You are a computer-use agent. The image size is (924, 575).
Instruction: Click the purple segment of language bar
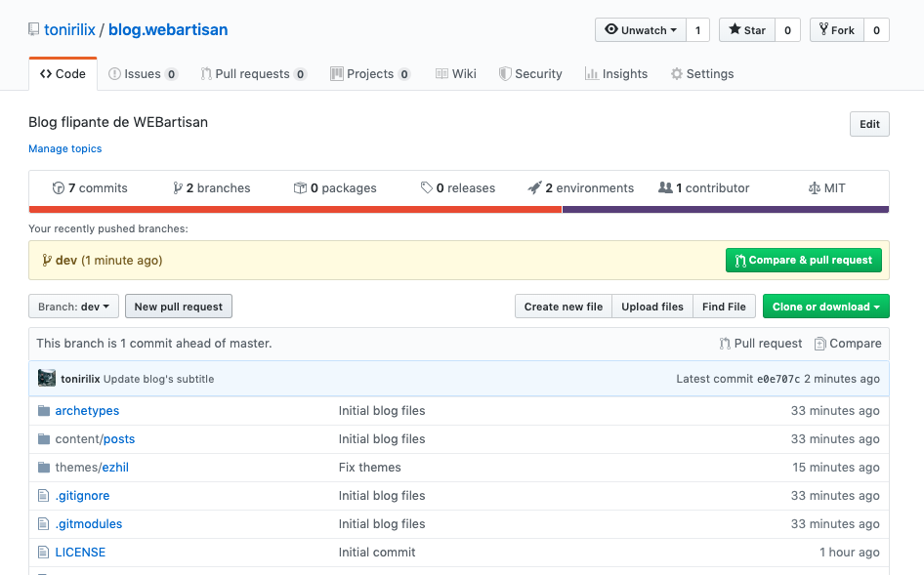[726, 209]
